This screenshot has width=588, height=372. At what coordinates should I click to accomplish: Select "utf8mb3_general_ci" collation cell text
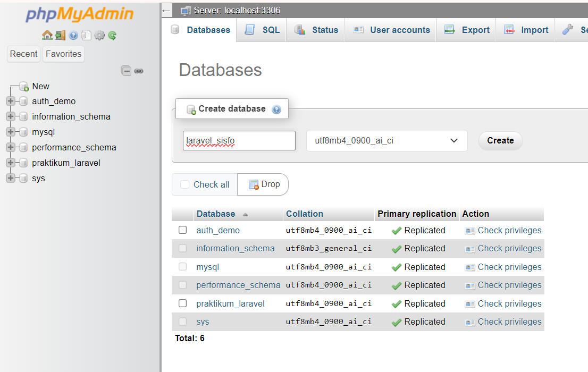329,249
